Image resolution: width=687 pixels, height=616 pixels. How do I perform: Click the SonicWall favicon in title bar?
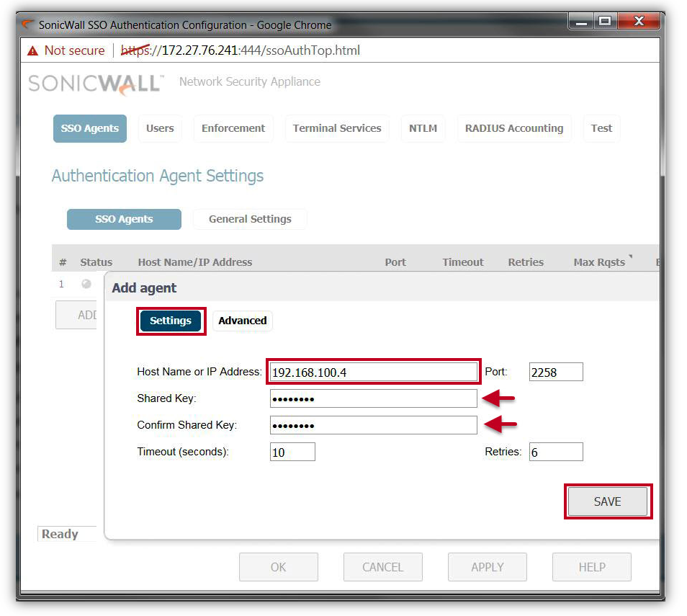[28, 24]
